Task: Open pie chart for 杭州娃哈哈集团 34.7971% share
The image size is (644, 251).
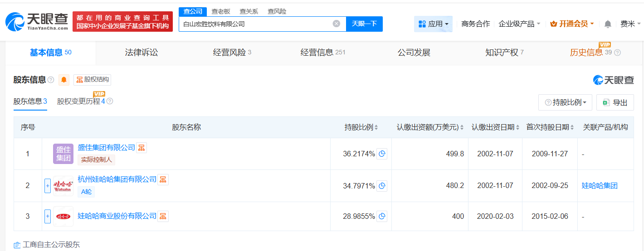Action: point(382,186)
